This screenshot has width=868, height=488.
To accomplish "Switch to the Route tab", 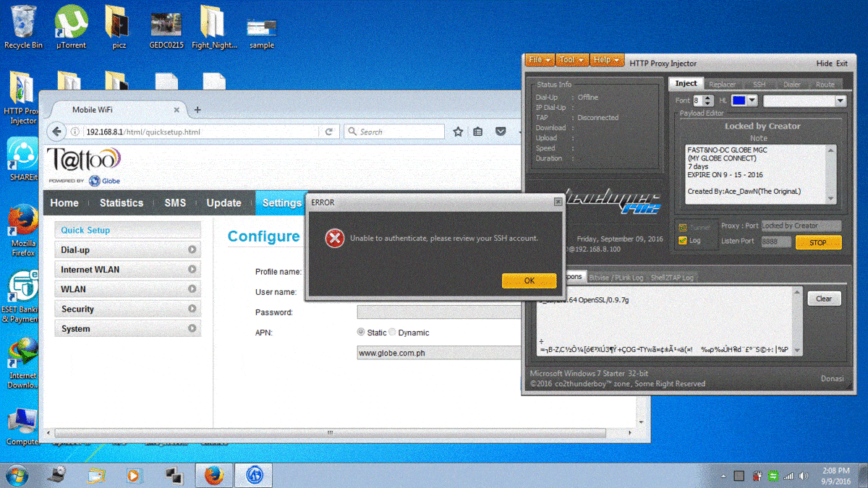I will (825, 84).
